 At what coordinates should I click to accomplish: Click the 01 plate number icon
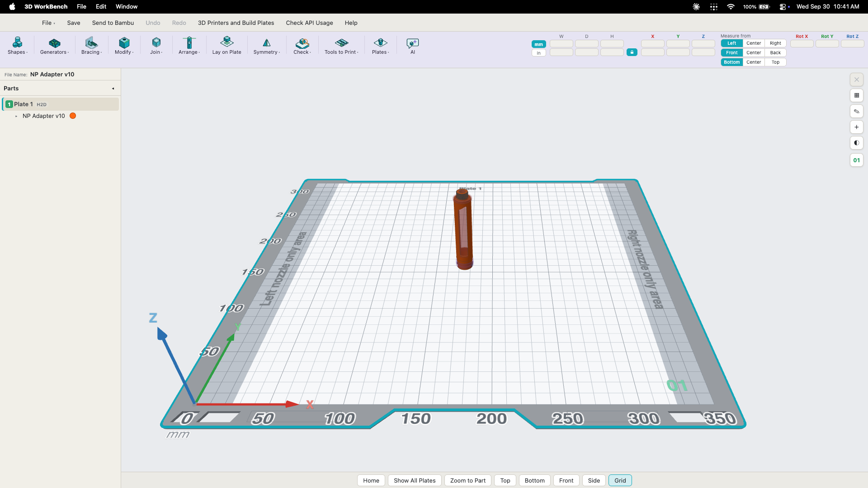tap(857, 160)
